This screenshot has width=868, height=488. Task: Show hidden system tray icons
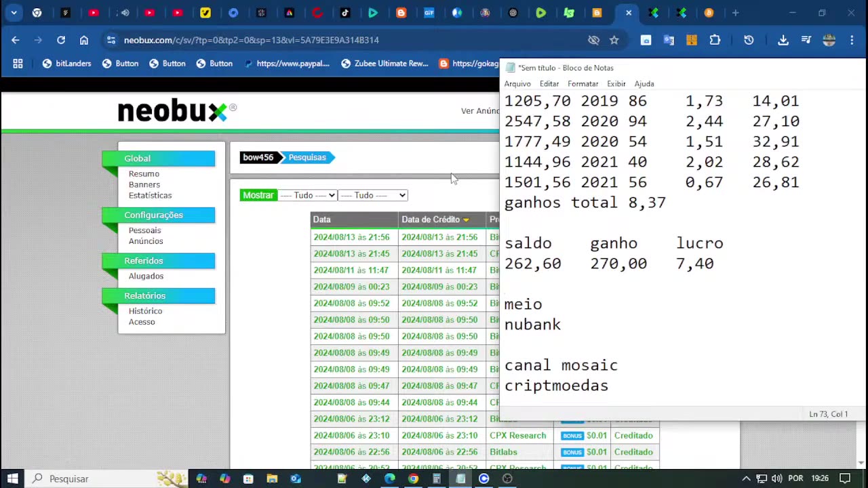[x=746, y=479]
